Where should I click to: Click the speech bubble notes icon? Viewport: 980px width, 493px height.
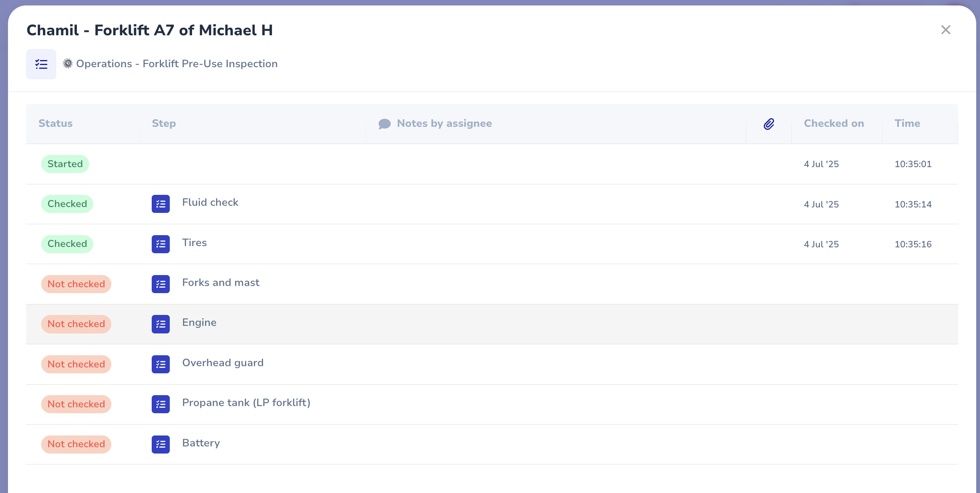[384, 124]
